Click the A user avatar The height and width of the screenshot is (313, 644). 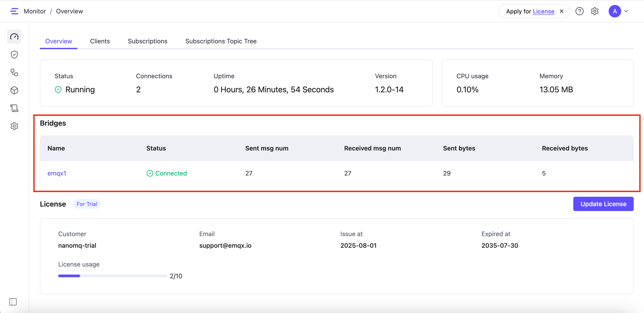[x=614, y=11]
